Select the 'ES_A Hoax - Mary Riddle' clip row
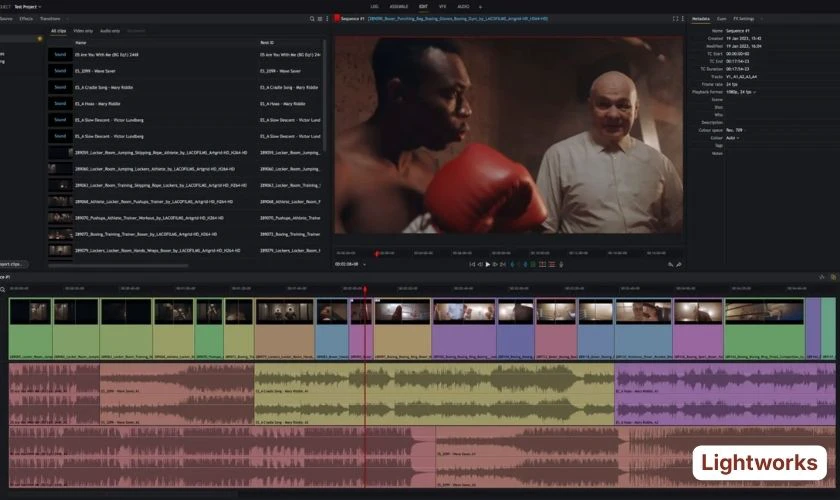Image resolution: width=840 pixels, height=500 pixels. [x=185, y=103]
